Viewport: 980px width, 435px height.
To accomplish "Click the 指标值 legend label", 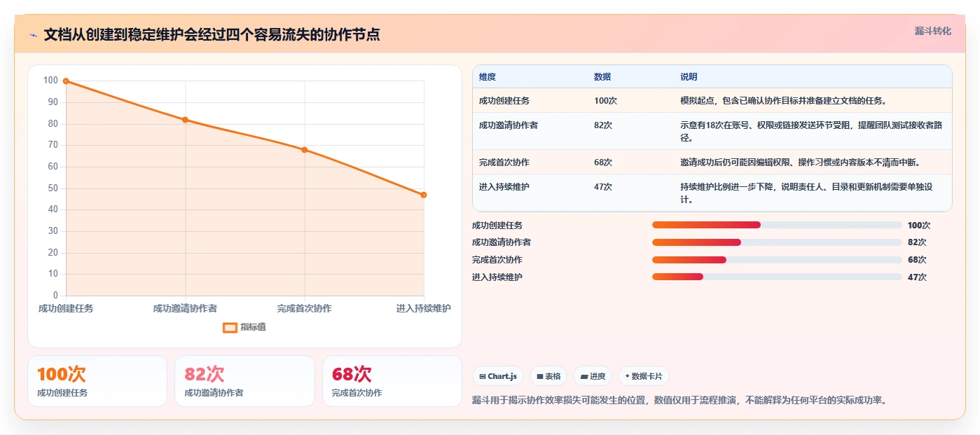I will (x=253, y=327).
